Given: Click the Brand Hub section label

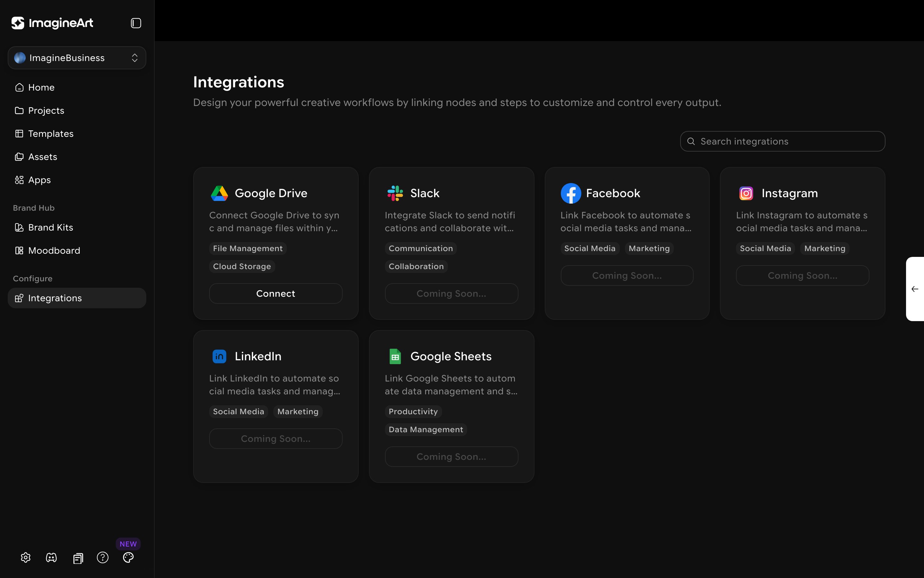Looking at the screenshot, I should [34, 208].
